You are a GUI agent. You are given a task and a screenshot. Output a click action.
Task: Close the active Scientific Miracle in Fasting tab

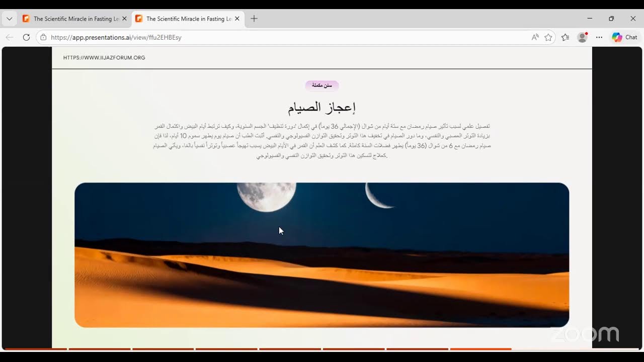click(236, 19)
